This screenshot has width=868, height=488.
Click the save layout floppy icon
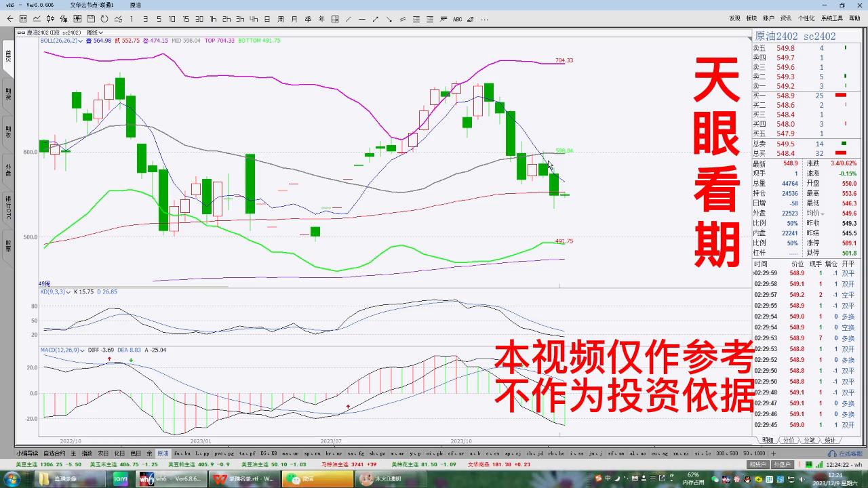click(91, 19)
